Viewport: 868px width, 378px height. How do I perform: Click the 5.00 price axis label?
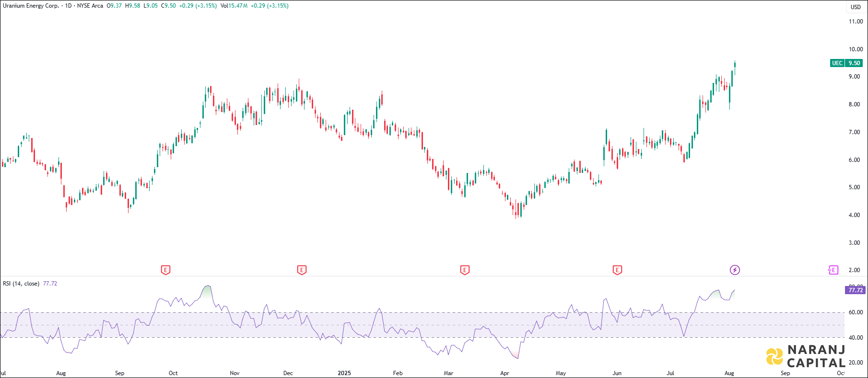point(854,187)
